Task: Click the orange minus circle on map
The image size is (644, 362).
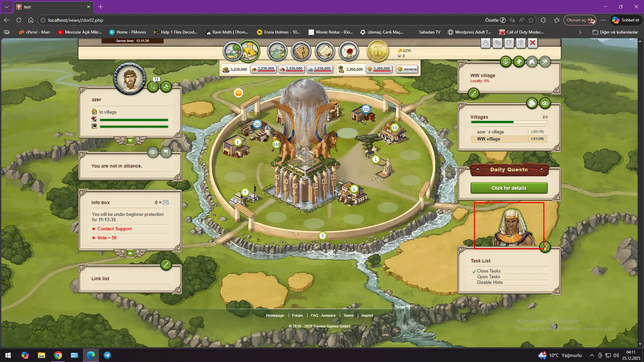Action: (238, 93)
